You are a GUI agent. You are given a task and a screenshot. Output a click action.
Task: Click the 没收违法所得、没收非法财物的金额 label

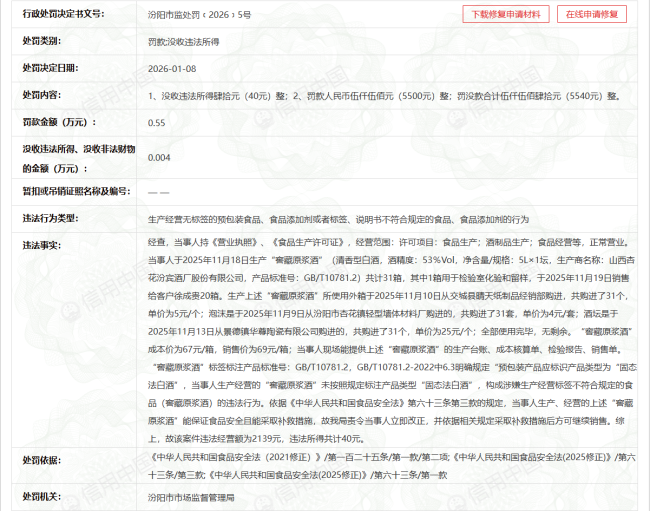point(79,159)
